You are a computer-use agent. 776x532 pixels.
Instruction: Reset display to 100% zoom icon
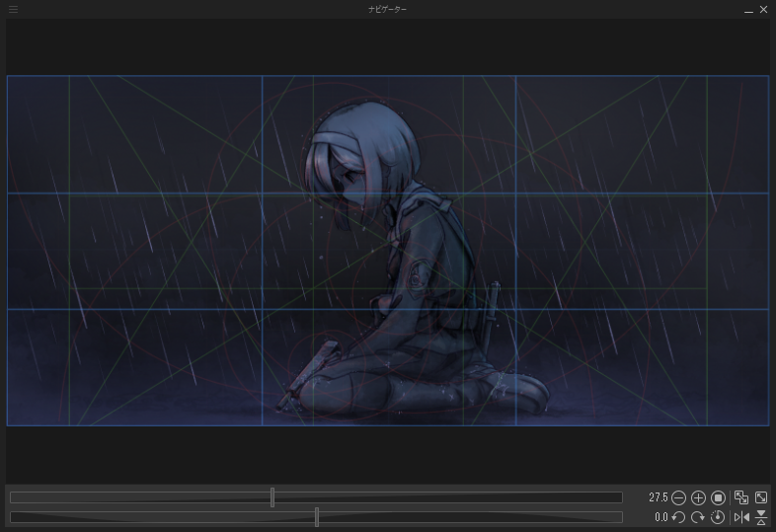click(x=719, y=498)
